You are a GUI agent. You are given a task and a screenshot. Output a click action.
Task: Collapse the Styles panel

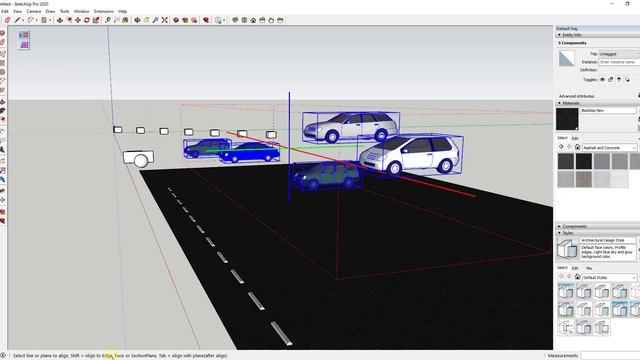559,233
